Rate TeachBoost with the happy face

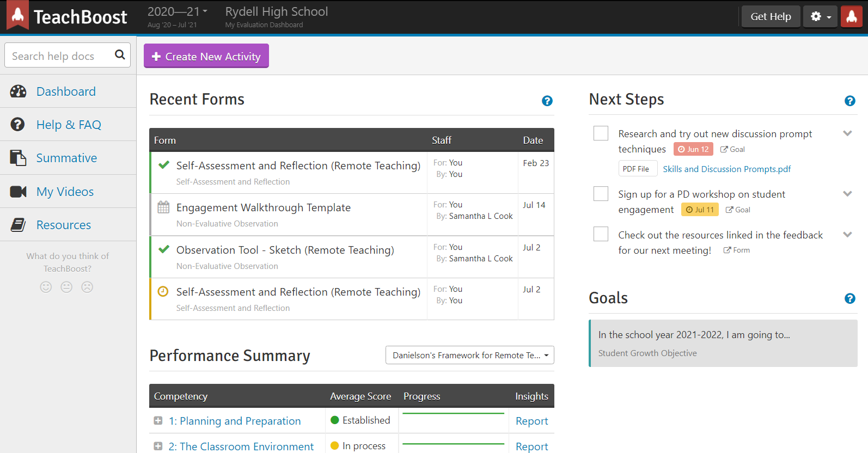46,287
